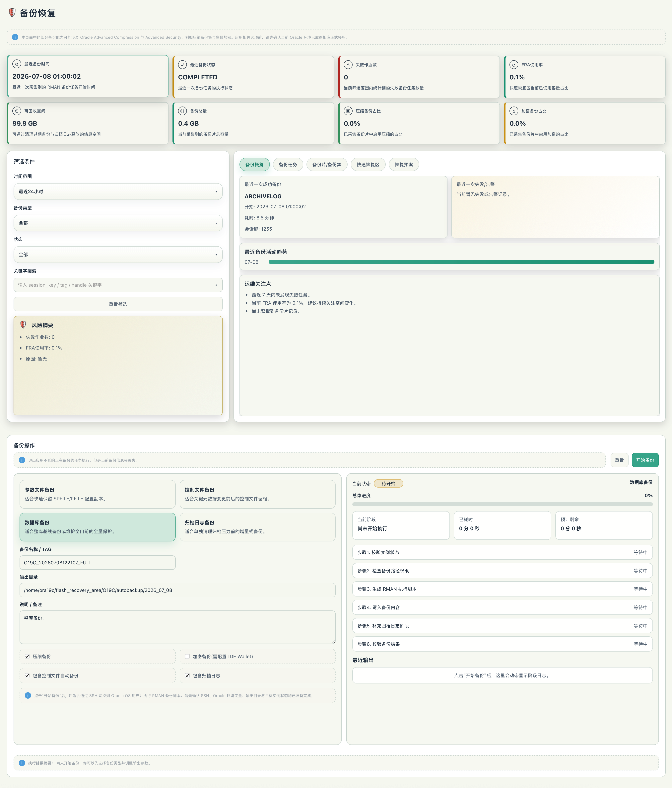
Task: Click the 总体进度 progress bar
Action: [x=502, y=504]
